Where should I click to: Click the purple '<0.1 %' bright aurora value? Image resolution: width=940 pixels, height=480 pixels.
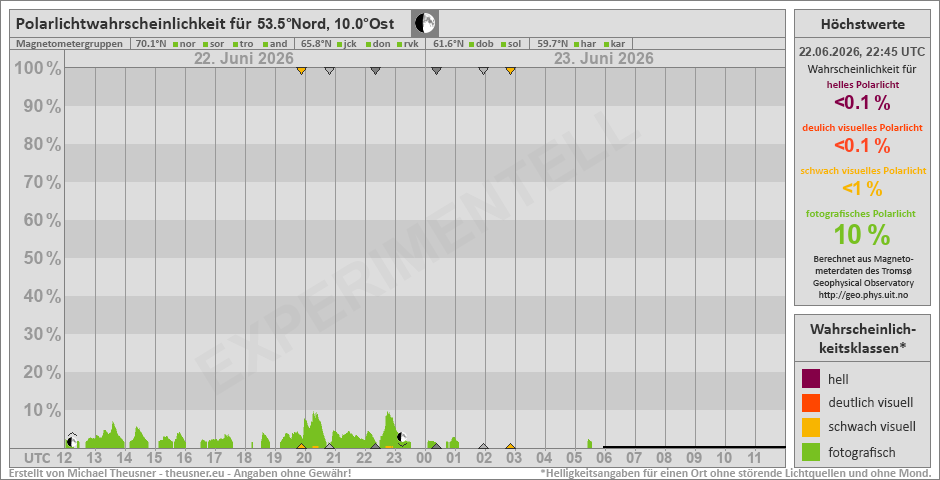pos(863,102)
